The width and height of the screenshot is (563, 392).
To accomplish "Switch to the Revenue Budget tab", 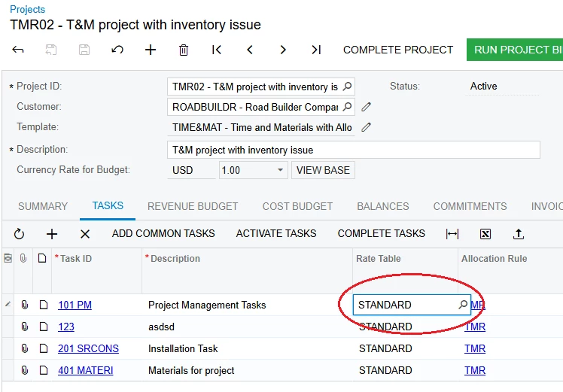I will pyautogui.click(x=193, y=206).
